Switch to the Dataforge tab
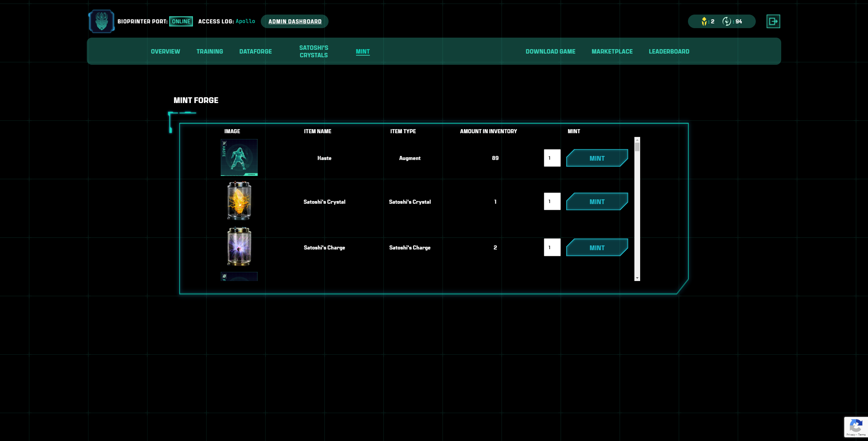Image resolution: width=868 pixels, height=441 pixels. [x=256, y=52]
